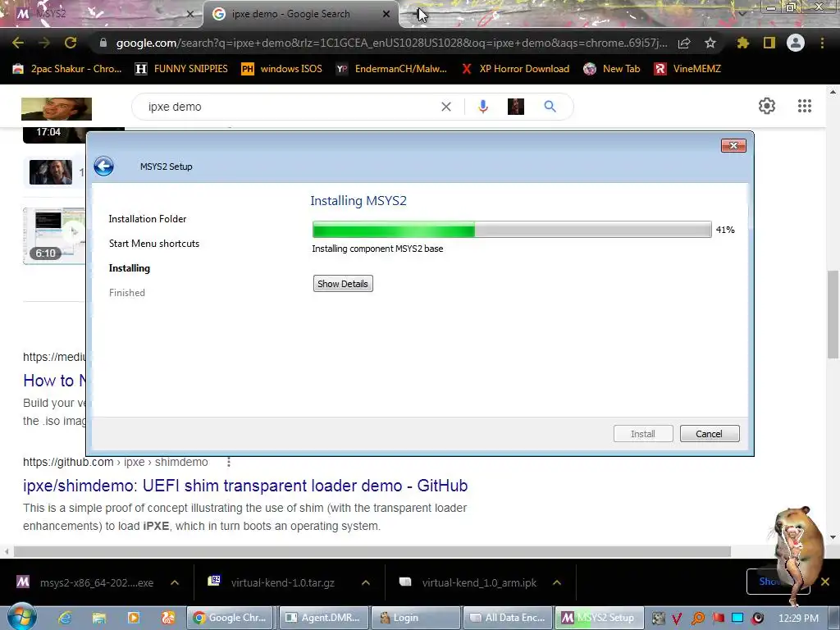The image size is (840, 630).
Task: Switch to Google Chrome taskbar button
Action: pyautogui.click(x=230, y=618)
